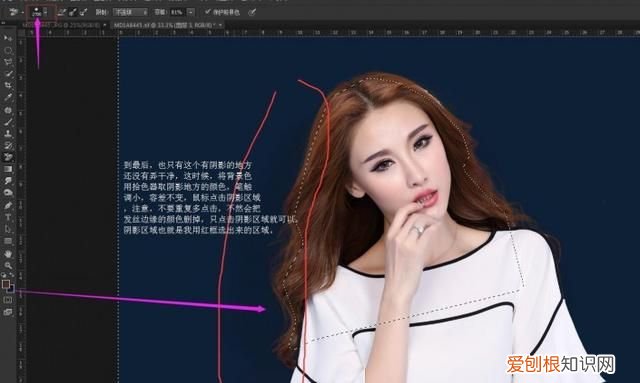Select the Smudge tool

click(x=8, y=180)
